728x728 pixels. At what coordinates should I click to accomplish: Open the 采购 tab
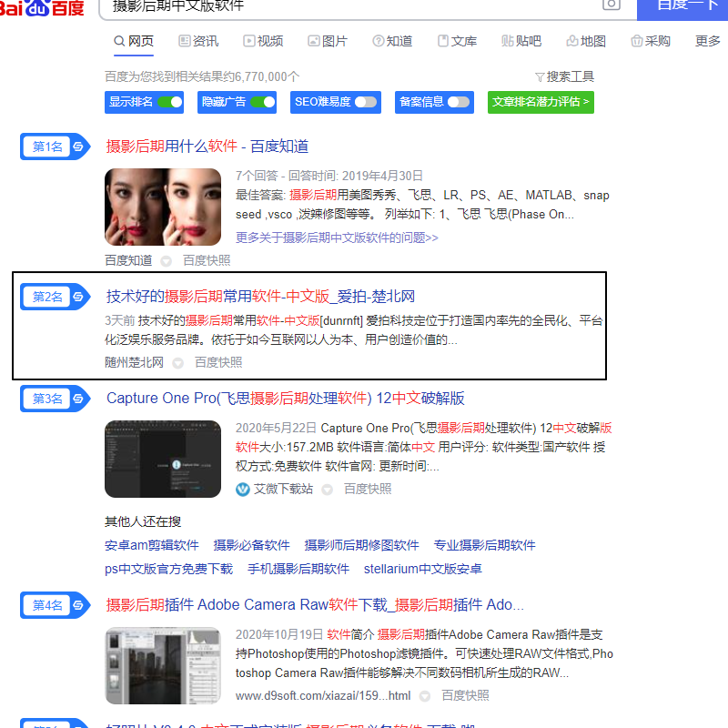651,41
